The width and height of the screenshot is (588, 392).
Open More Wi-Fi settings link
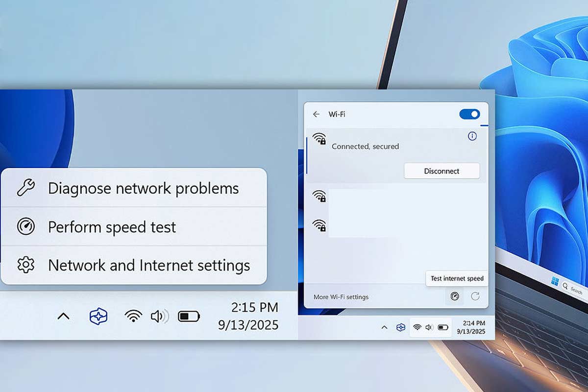[341, 297]
